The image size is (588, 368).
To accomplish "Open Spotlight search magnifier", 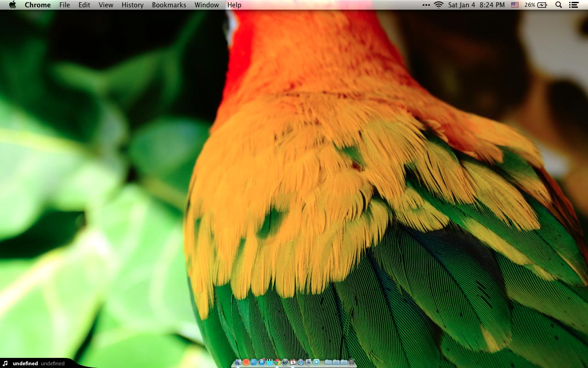I will coord(559,5).
